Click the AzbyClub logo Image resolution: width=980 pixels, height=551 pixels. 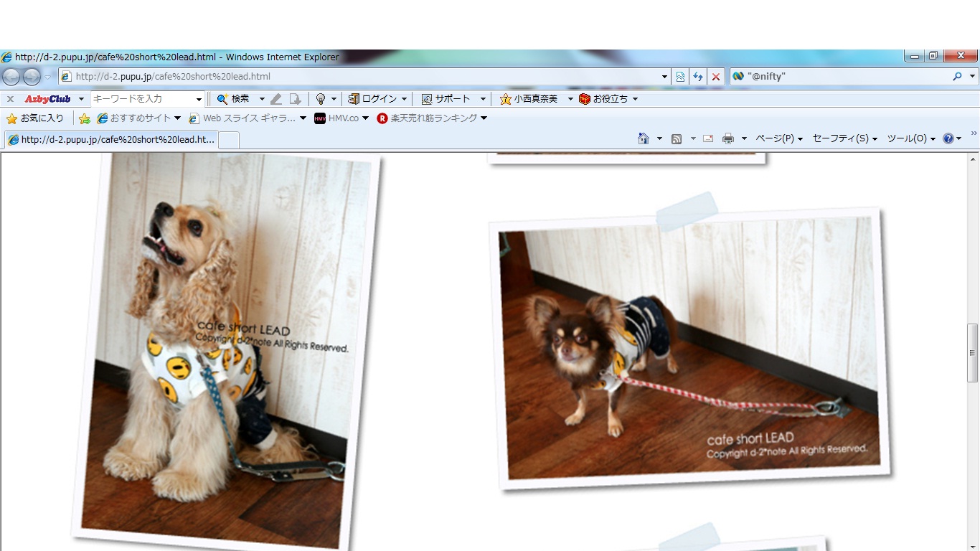pyautogui.click(x=48, y=99)
